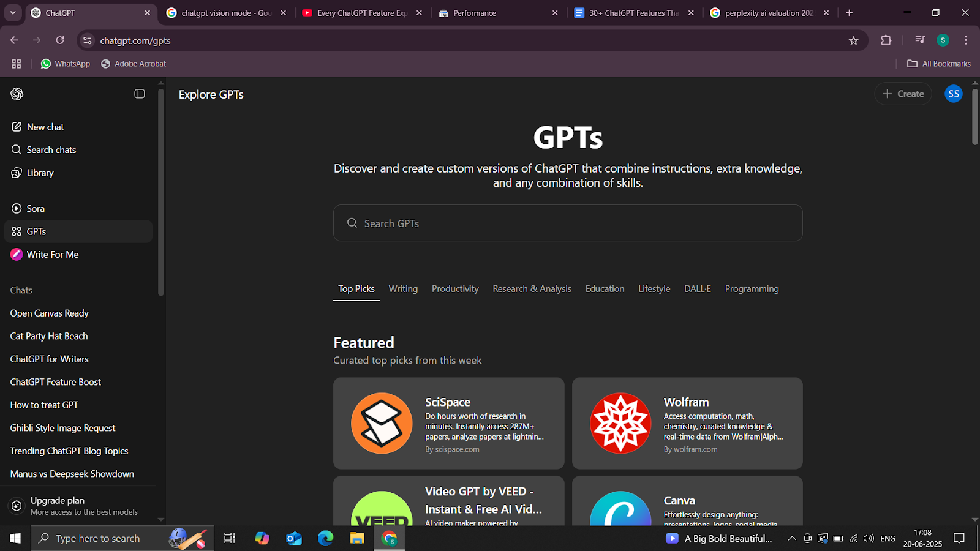980x551 pixels.
Task: Switch to the Top Picks tab
Action: (356, 289)
